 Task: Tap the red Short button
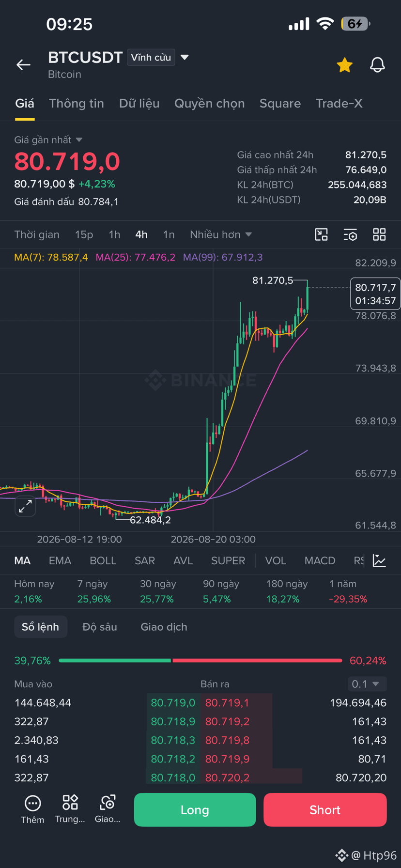pos(325,810)
